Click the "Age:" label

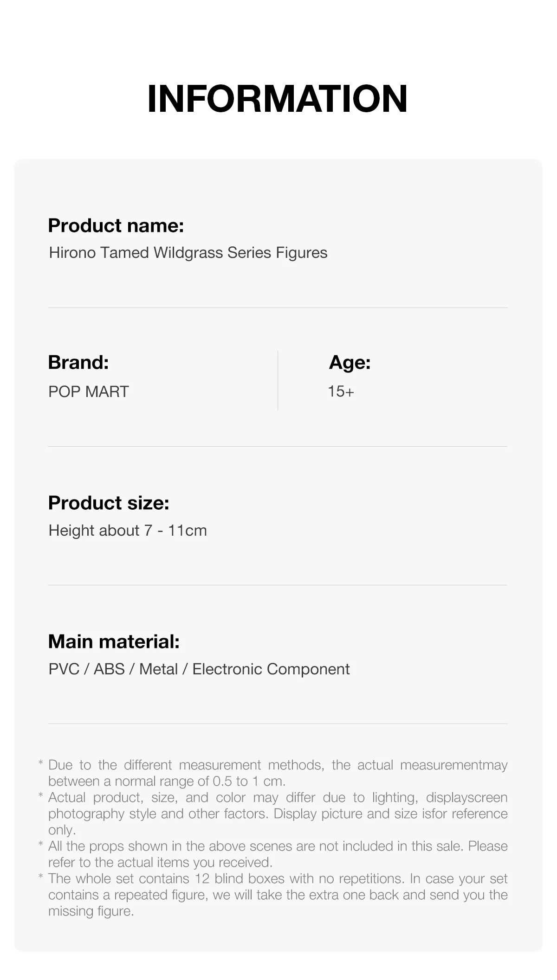coord(350,362)
